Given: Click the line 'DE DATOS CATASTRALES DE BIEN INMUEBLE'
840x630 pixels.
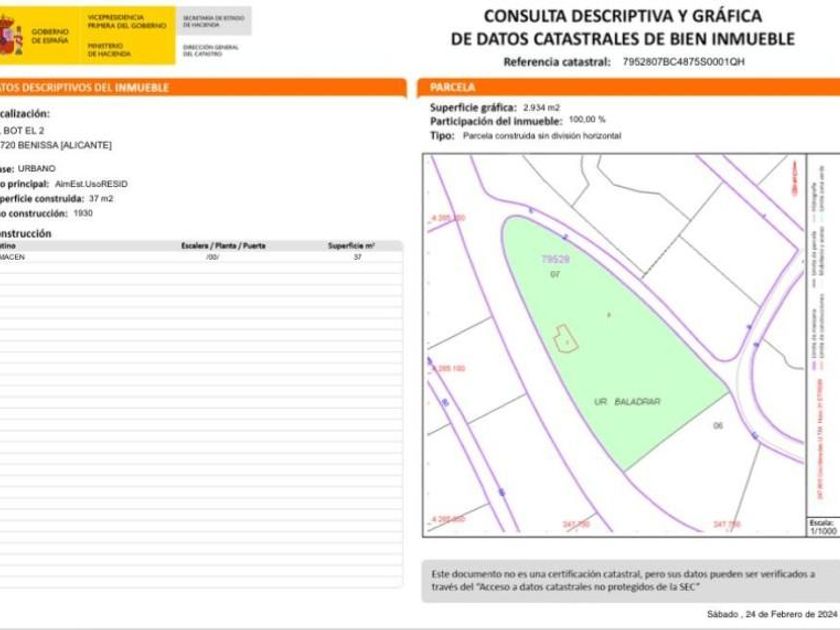Looking at the screenshot, I should (x=622, y=39).
